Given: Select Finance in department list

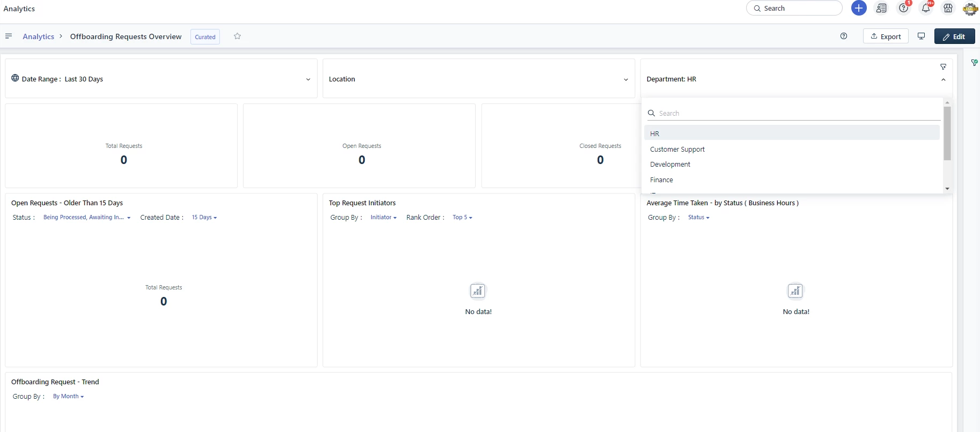Looking at the screenshot, I should (x=792, y=180).
